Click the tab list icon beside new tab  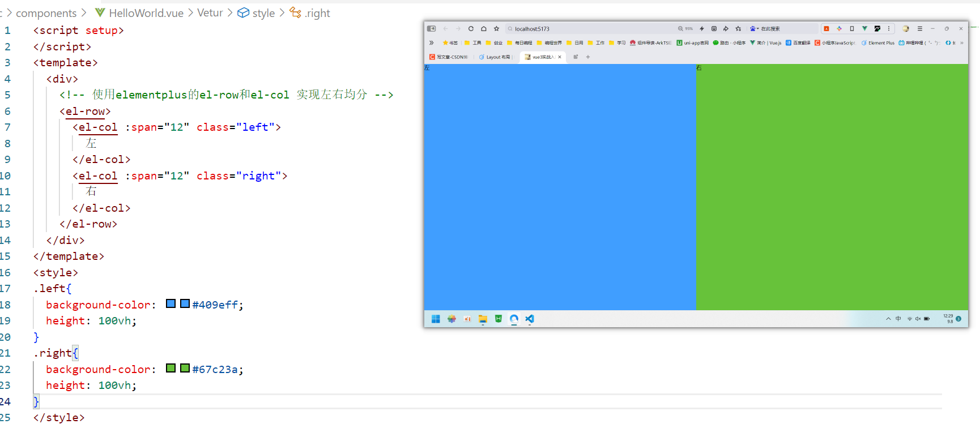pyautogui.click(x=576, y=57)
